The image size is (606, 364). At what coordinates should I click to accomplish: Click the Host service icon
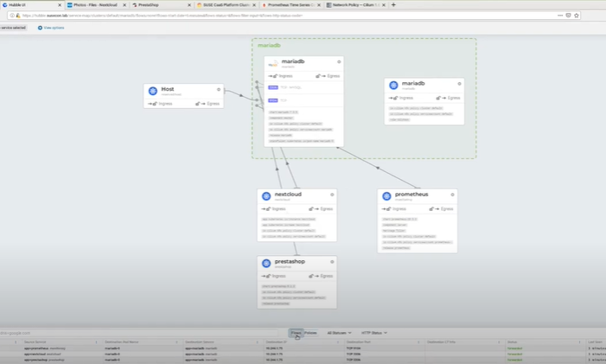pyautogui.click(x=153, y=91)
